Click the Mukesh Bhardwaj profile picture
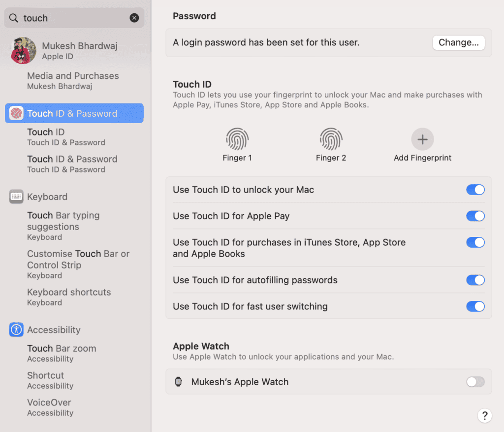Viewport: 504px width, 432px height. (x=23, y=51)
